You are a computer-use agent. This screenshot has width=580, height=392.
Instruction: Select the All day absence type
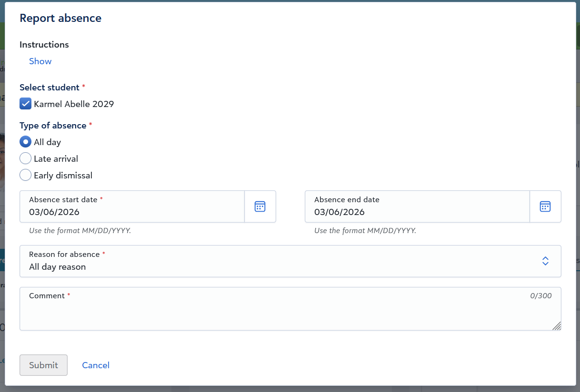[25, 141]
